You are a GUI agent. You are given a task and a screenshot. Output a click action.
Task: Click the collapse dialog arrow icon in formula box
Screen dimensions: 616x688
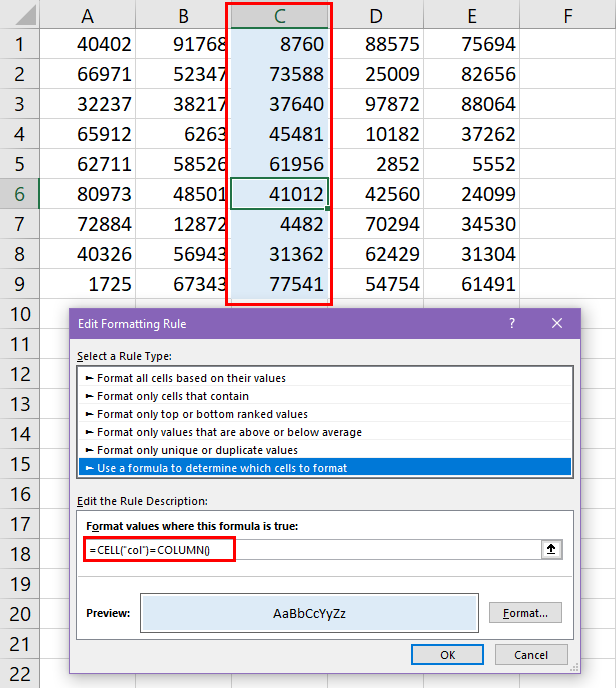551,549
